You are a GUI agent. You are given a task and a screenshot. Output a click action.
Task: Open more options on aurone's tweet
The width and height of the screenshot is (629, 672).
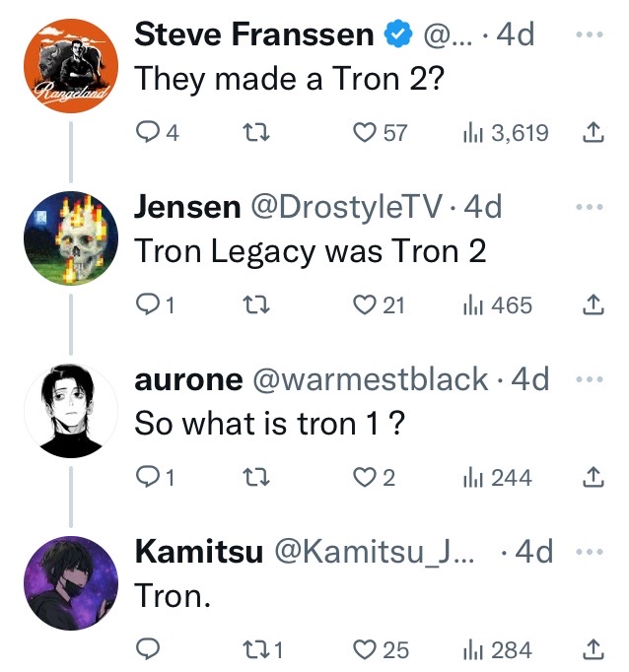pos(588,379)
